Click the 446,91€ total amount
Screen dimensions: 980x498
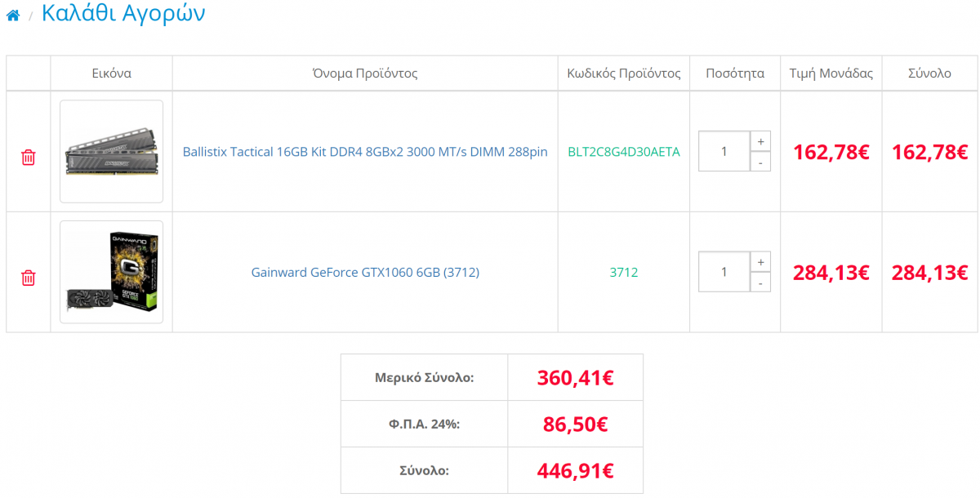(x=576, y=470)
